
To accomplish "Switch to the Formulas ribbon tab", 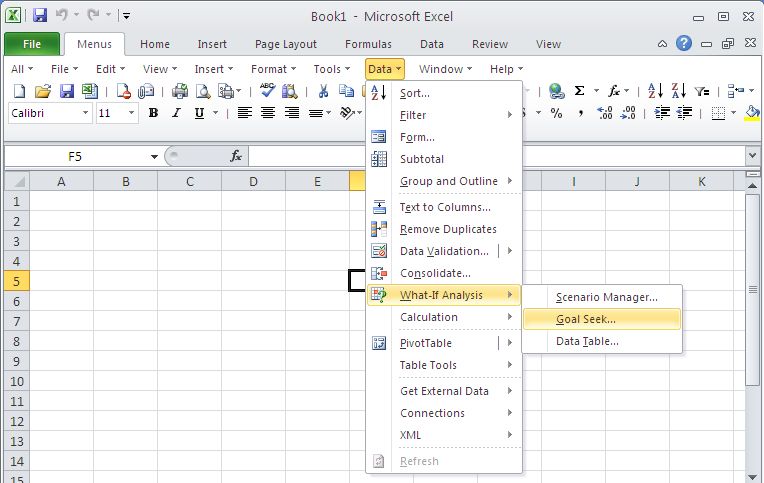I will pos(368,44).
